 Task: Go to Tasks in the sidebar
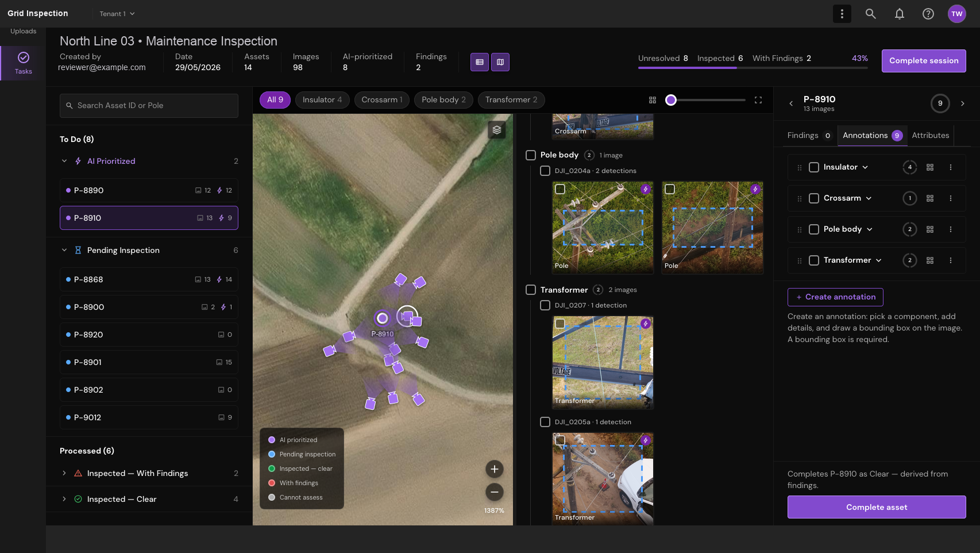click(x=23, y=63)
